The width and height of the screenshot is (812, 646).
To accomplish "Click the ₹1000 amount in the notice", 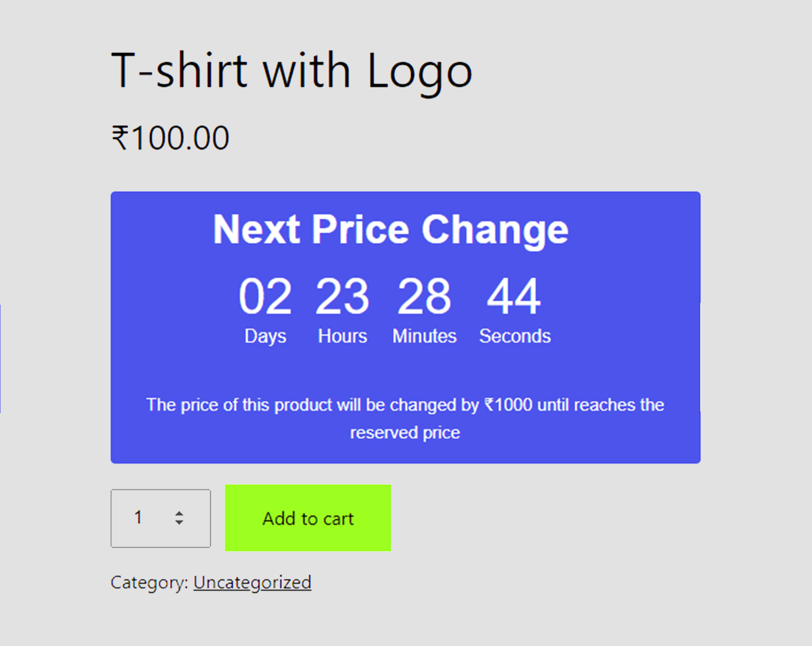I will point(508,404).
